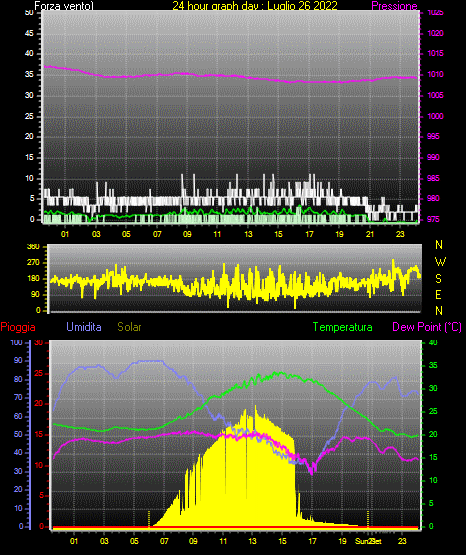Click the 1010 pressure axis value
The width and height of the screenshot is (466, 555).
pos(436,74)
